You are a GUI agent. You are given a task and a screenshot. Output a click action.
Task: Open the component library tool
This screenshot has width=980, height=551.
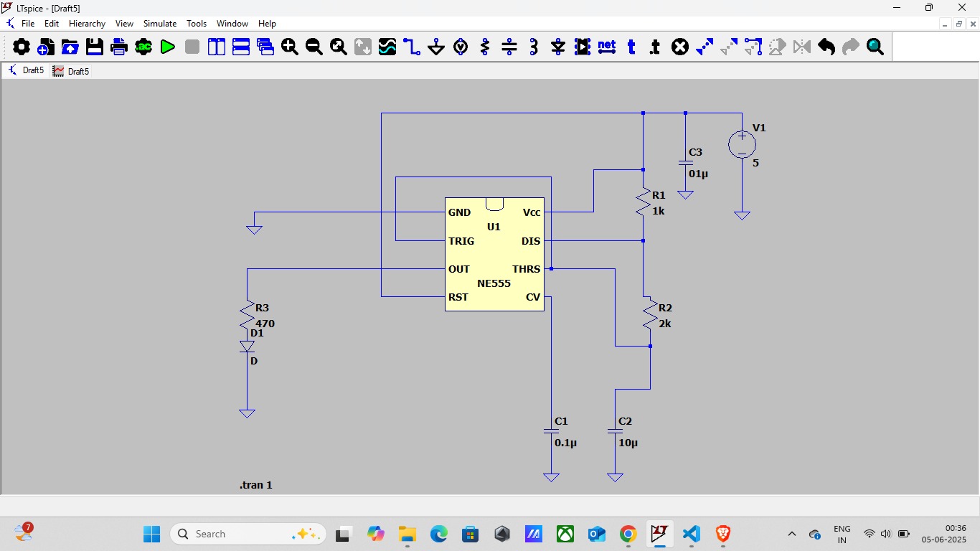(583, 47)
